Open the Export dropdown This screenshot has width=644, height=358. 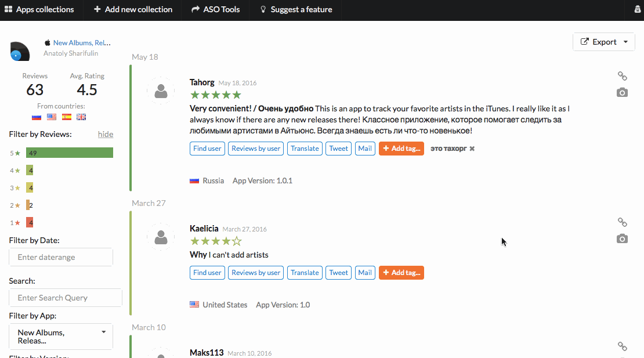pyautogui.click(x=603, y=42)
